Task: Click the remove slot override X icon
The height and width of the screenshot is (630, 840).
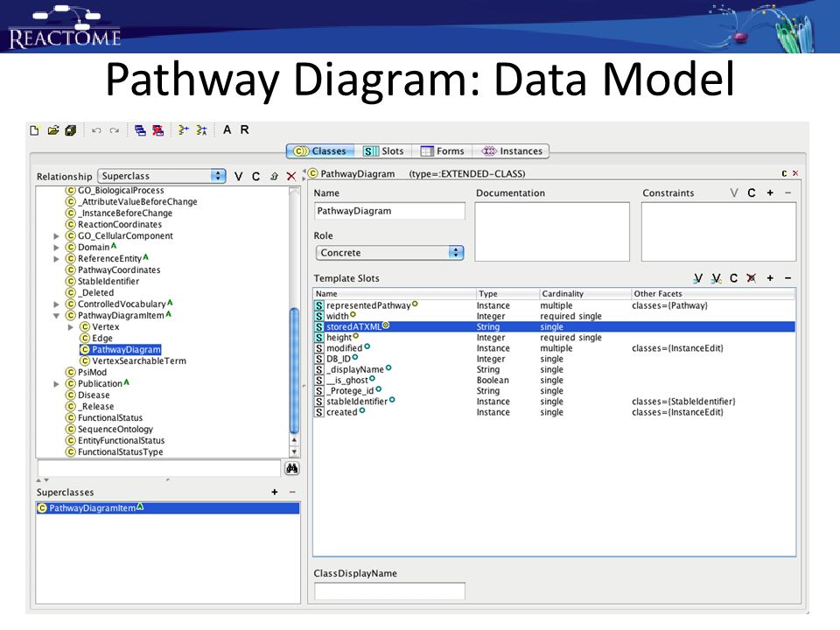Action: tap(752, 278)
